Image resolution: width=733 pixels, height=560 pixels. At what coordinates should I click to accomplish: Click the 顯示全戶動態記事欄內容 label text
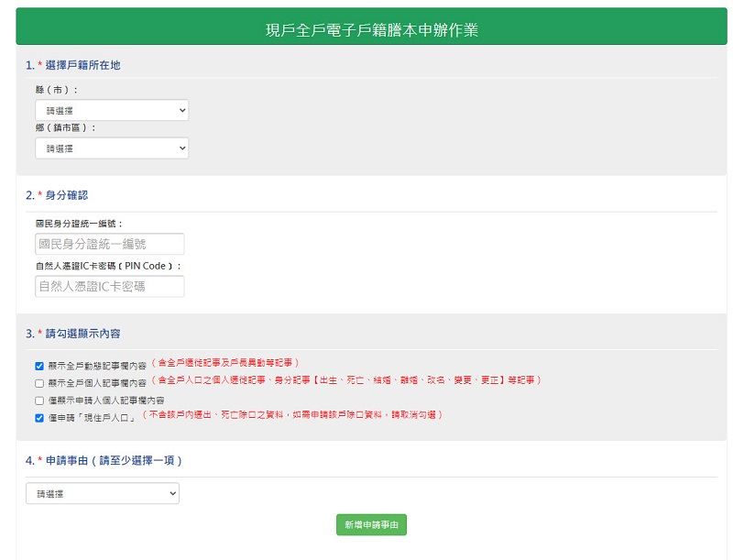click(x=97, y=366)
